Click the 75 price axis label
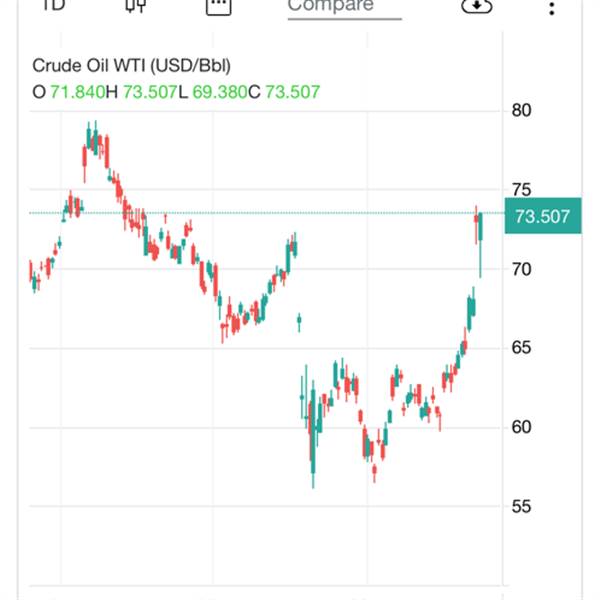600x600 pixels. coord(522,190)
